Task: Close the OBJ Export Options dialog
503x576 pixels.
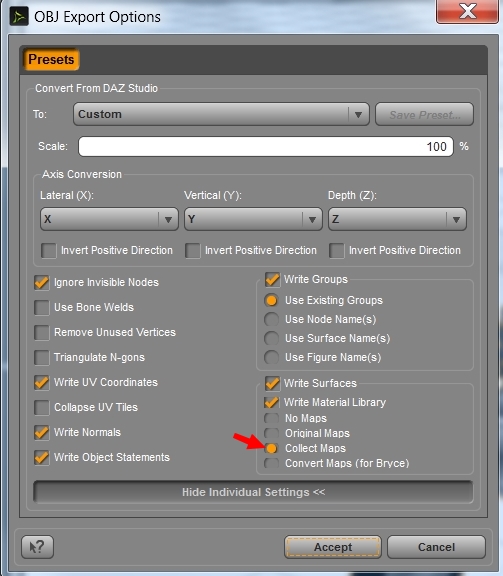Action: click(x=468, y=11)
